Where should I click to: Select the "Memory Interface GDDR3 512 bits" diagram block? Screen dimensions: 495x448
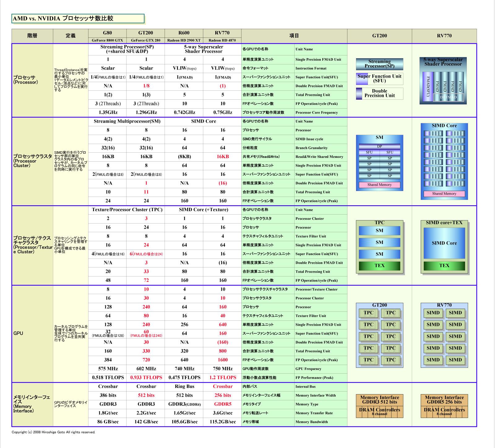380,400
